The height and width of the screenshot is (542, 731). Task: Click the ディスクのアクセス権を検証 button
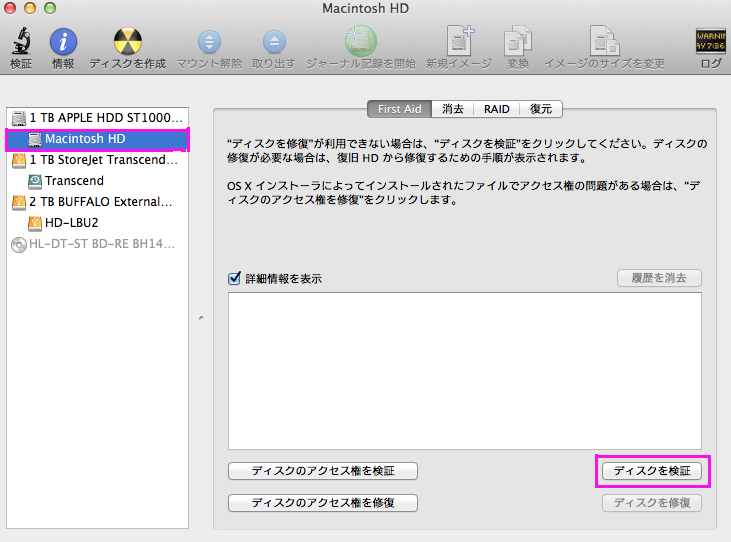click(323, 471)
